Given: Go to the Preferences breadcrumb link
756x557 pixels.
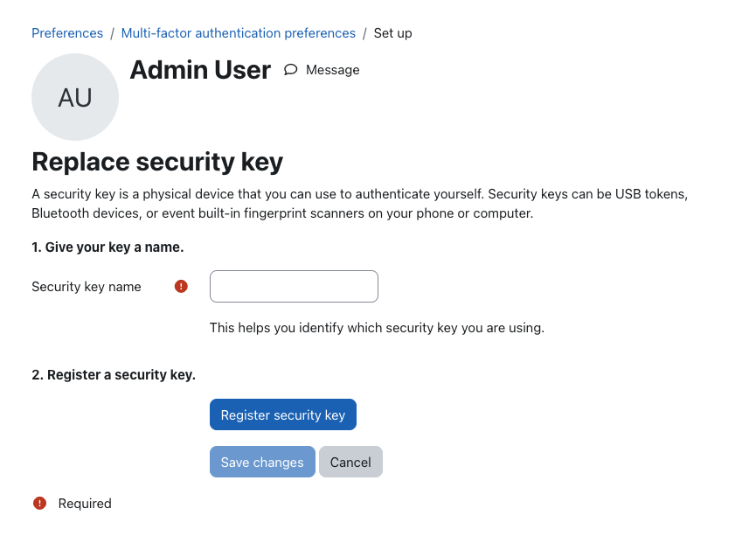Looking at the screenshot, I should (67, 33).
